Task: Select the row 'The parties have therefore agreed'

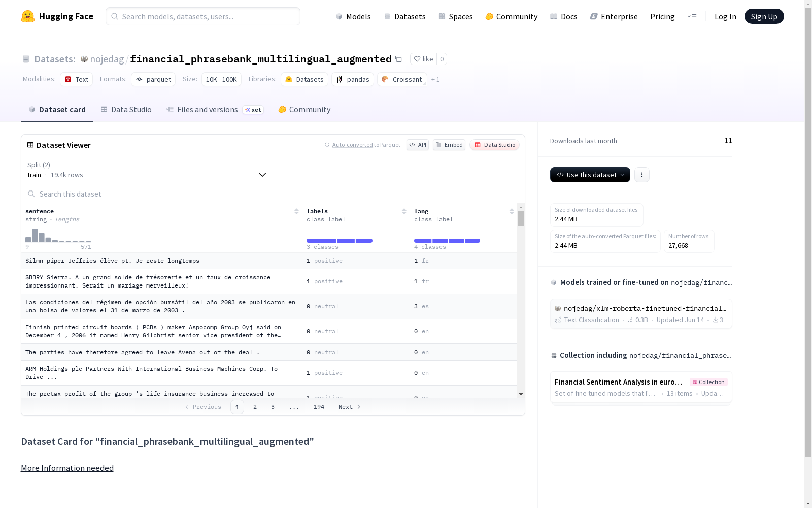Action: click(269, 352)
